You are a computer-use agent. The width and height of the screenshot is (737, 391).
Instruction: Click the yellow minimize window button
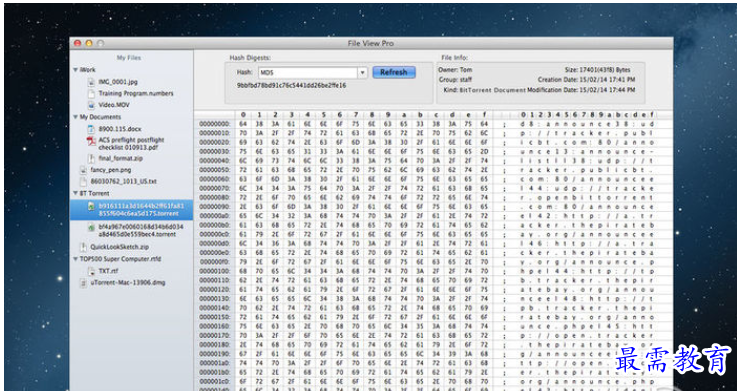tap(89, 43)
